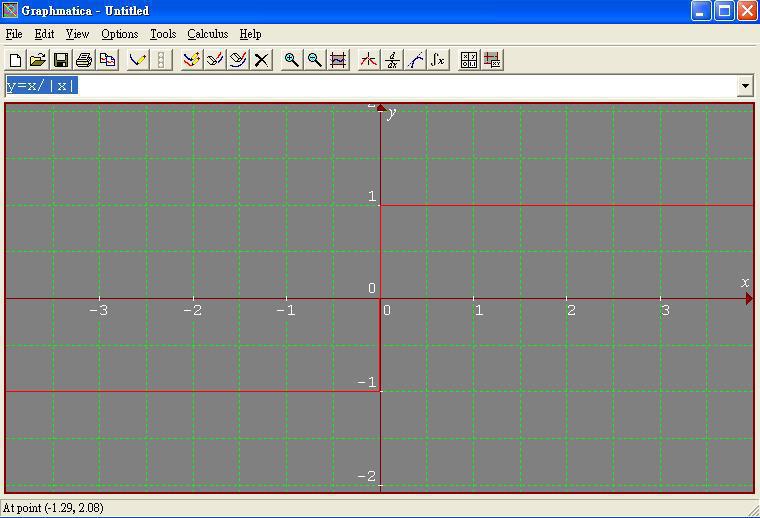This screenshot has height=518, width=760.
Task: Create a new graph document
Action: 15,60
